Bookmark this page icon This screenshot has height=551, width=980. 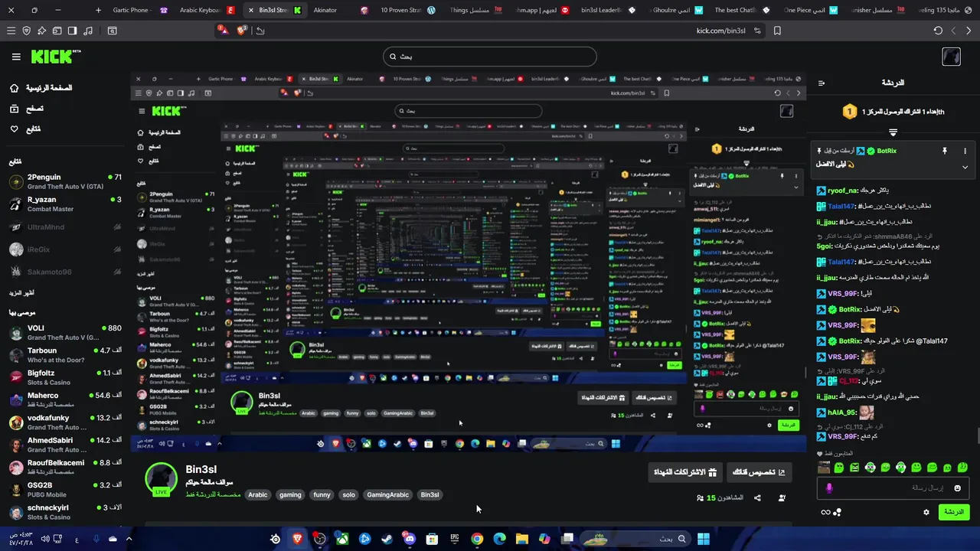tap(777, 31)
